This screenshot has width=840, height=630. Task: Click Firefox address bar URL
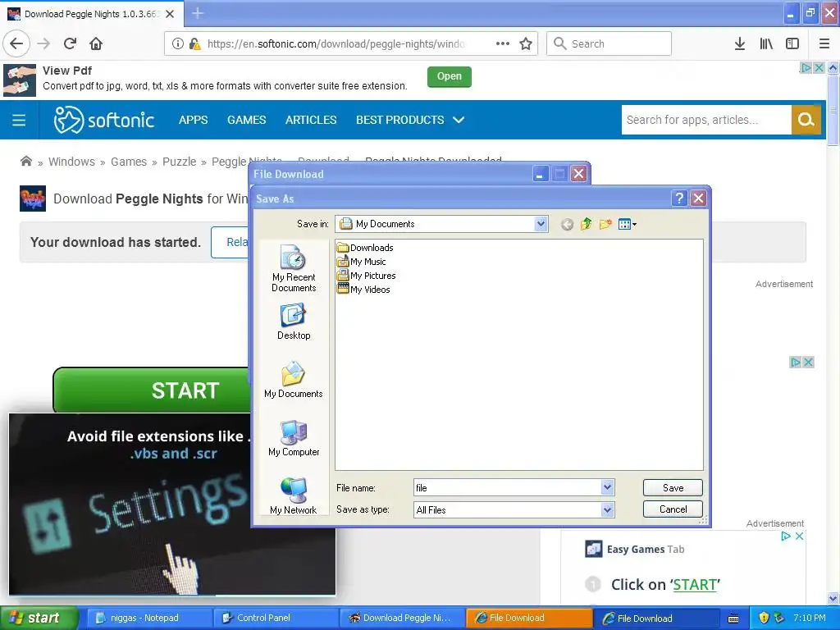[x=336, y=44]
